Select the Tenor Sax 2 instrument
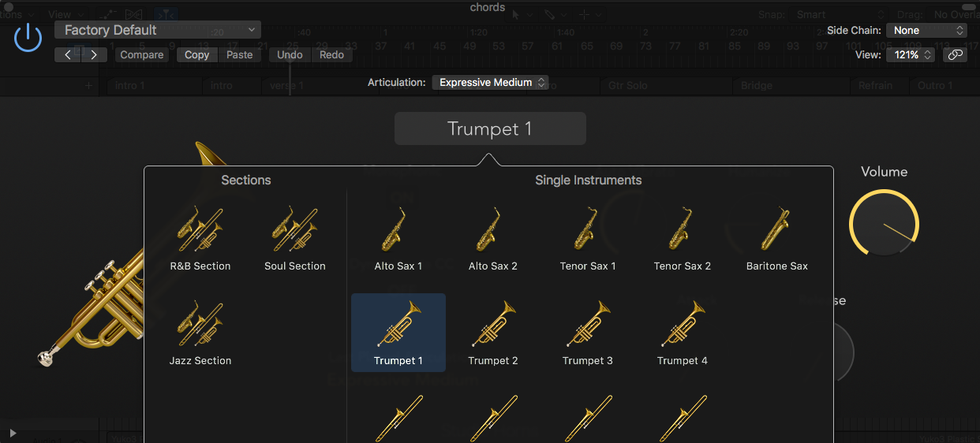The image size is (980, 443). click(x=682, y=237)
